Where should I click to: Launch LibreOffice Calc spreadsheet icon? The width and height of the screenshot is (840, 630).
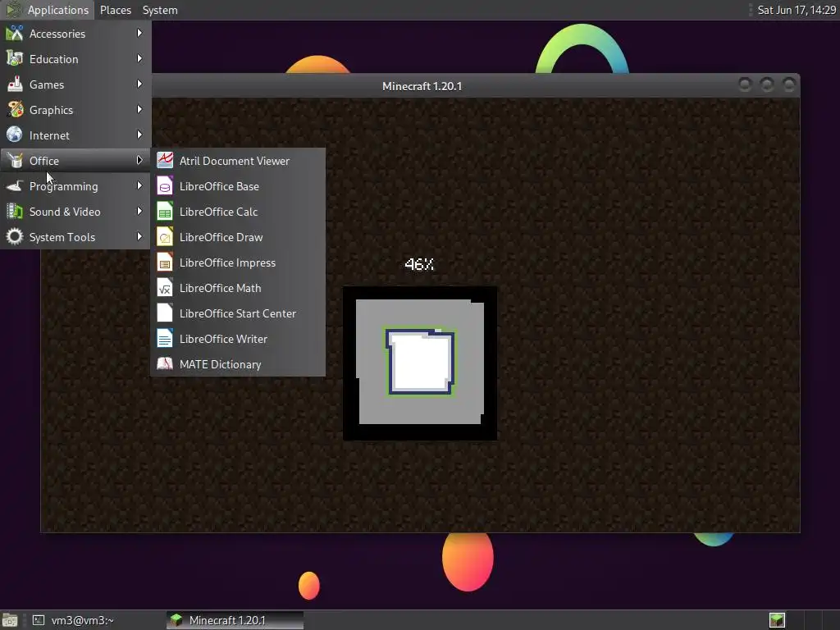coord(164,212)
